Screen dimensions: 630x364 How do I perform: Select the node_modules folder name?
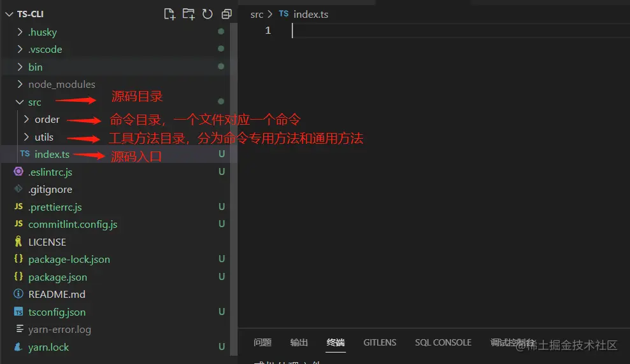click(62, 84)
